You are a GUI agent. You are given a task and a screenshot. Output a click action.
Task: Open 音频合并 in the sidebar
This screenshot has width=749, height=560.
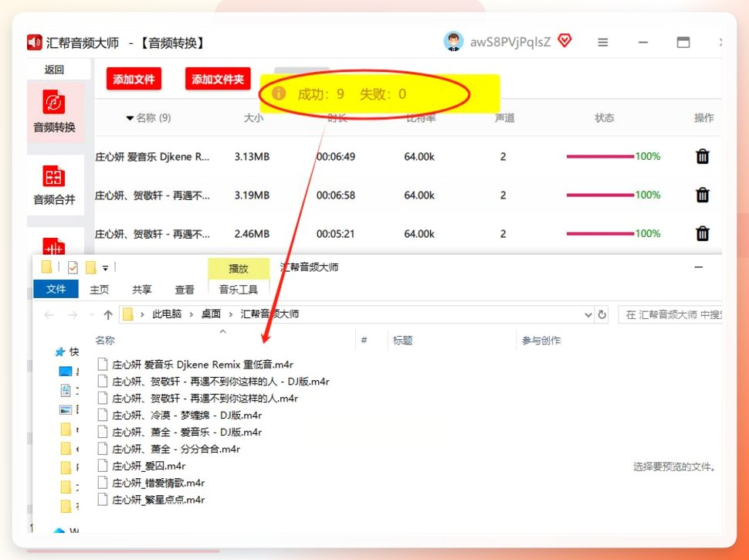(x=54, y=185)
